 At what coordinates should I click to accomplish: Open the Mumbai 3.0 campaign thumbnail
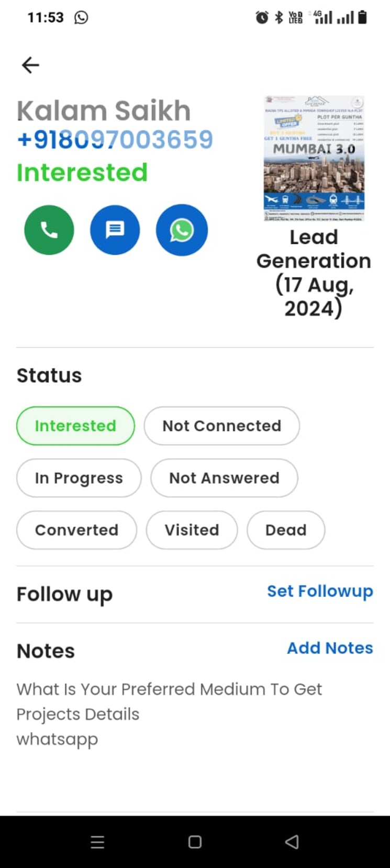point(314,158)
